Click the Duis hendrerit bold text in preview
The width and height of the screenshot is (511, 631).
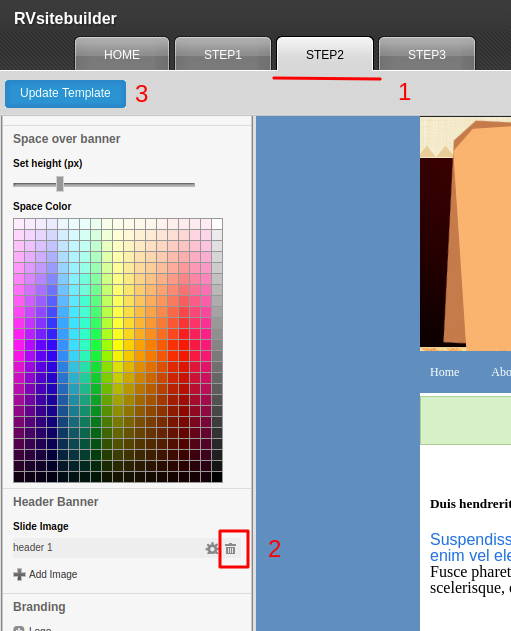(470, 504)
